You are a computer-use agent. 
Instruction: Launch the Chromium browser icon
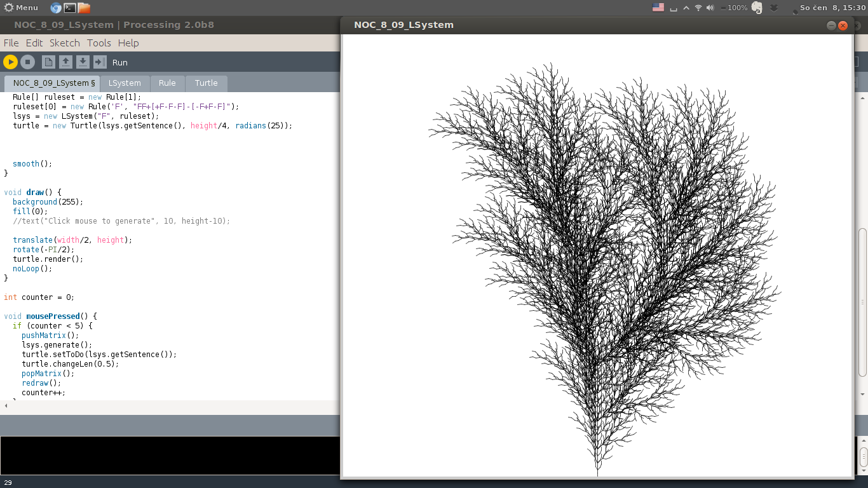pyautogui.click(x=56, y=8)
